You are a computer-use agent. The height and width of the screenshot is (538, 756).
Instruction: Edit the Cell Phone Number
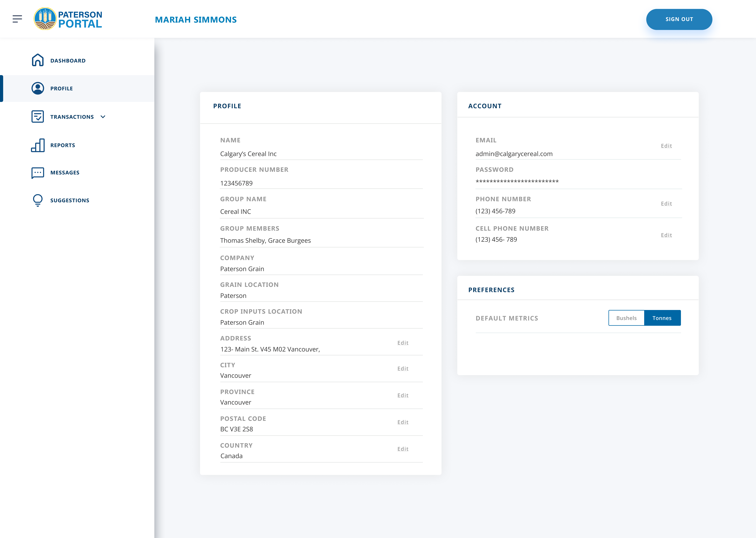[666, 235]
